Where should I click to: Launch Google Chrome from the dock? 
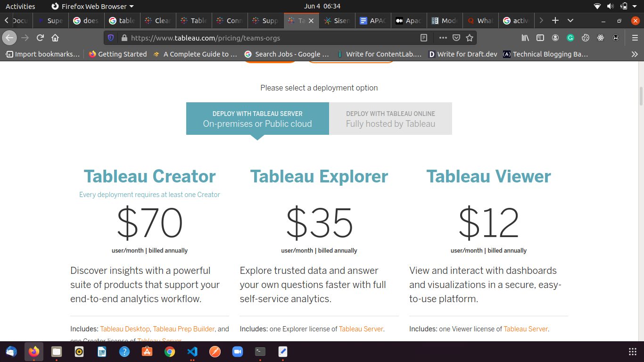[x=170, y=352]
